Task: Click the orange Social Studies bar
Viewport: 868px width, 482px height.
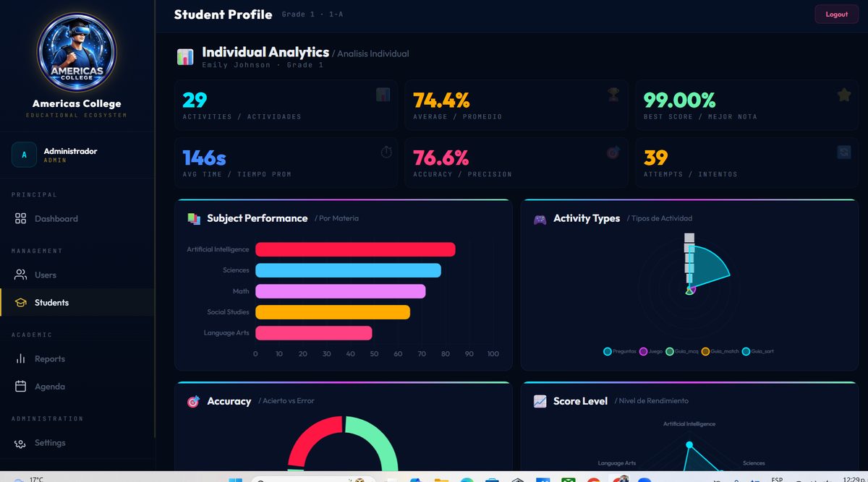Action: (332, 312)
